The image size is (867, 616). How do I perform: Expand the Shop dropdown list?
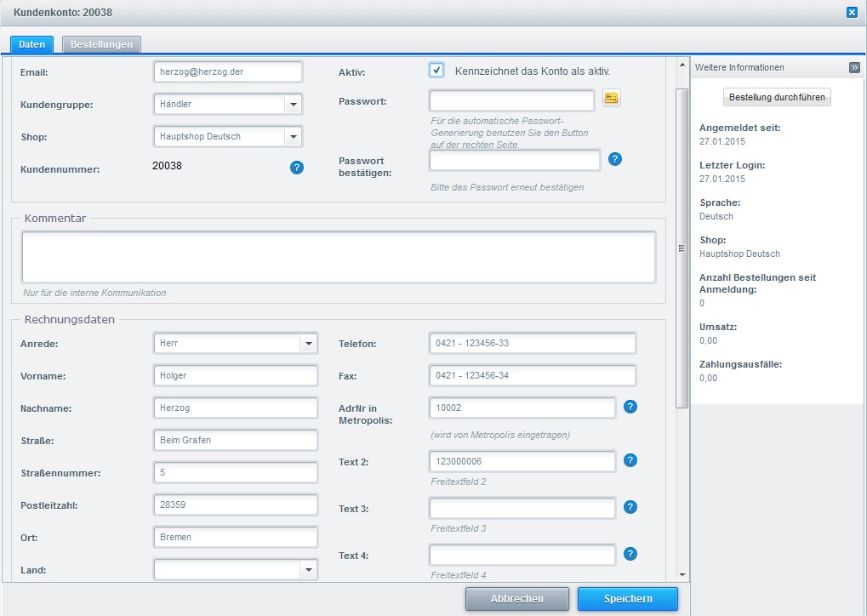293,136
